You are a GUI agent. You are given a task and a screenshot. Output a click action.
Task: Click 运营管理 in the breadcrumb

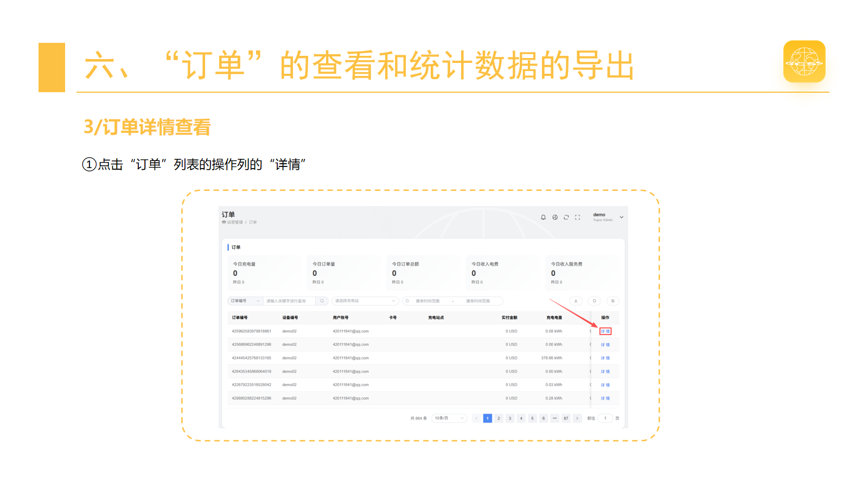234,222
